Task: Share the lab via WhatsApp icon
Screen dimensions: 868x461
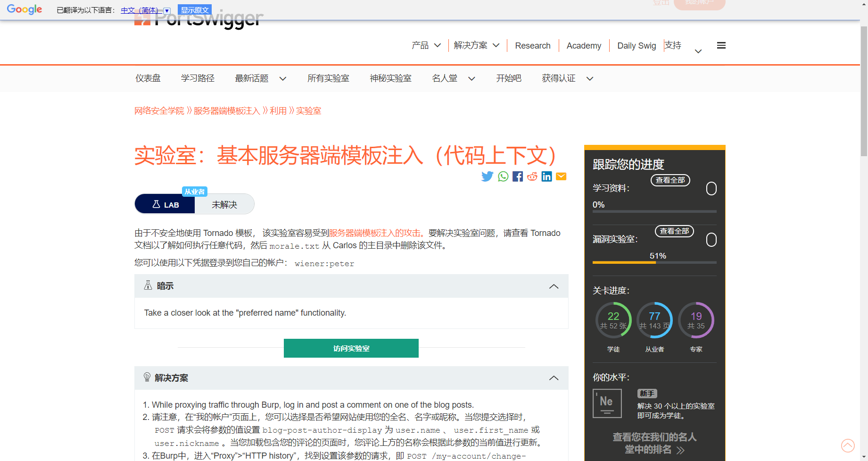Action: 503,176
